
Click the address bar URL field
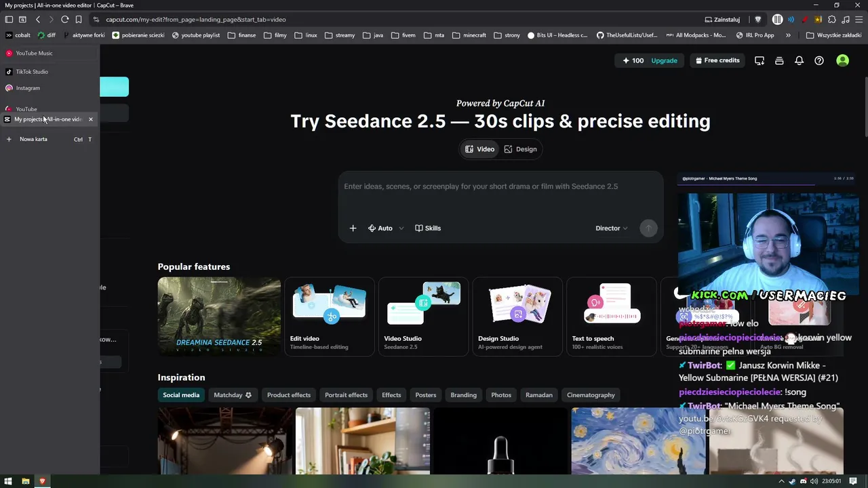tap(393, 20)
